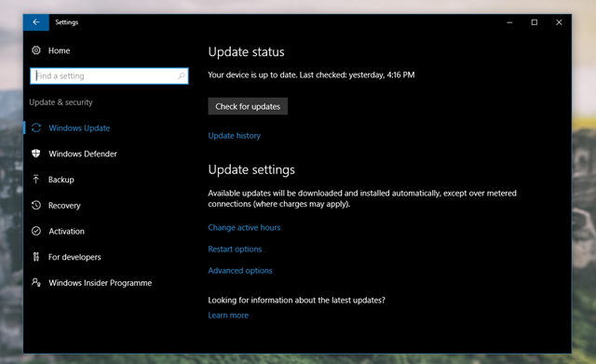This screenshot has height=364, width=596.
Task: Focus the Find a setting search box
Action: [x=109, y=76]
